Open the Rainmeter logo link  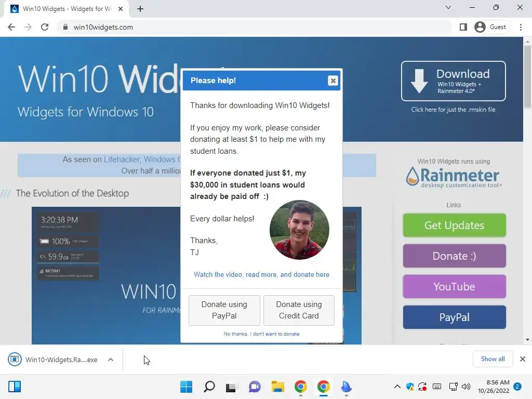[453, 177]
